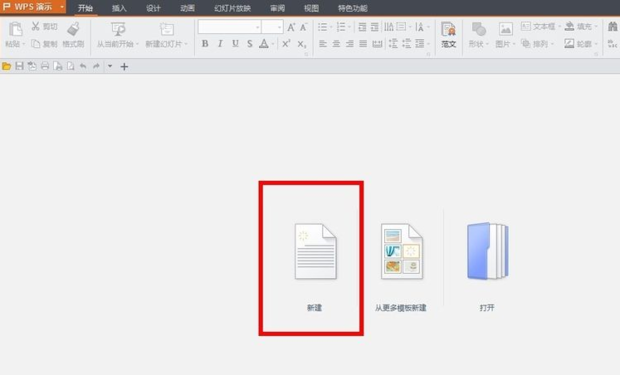620x375 pixels.
Task: Expand the Paste (粘贴) dropdown arrow
Action: [23, 44]
